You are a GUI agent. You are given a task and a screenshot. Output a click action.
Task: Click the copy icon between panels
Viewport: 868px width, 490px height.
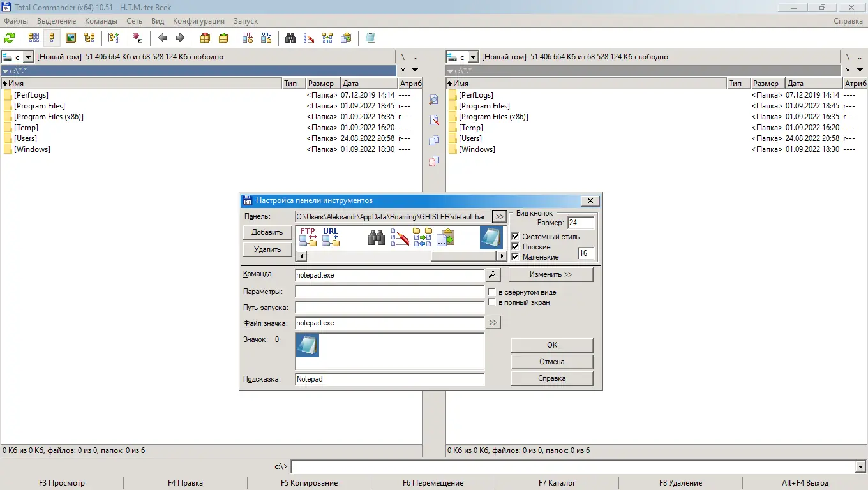point(434,140)
